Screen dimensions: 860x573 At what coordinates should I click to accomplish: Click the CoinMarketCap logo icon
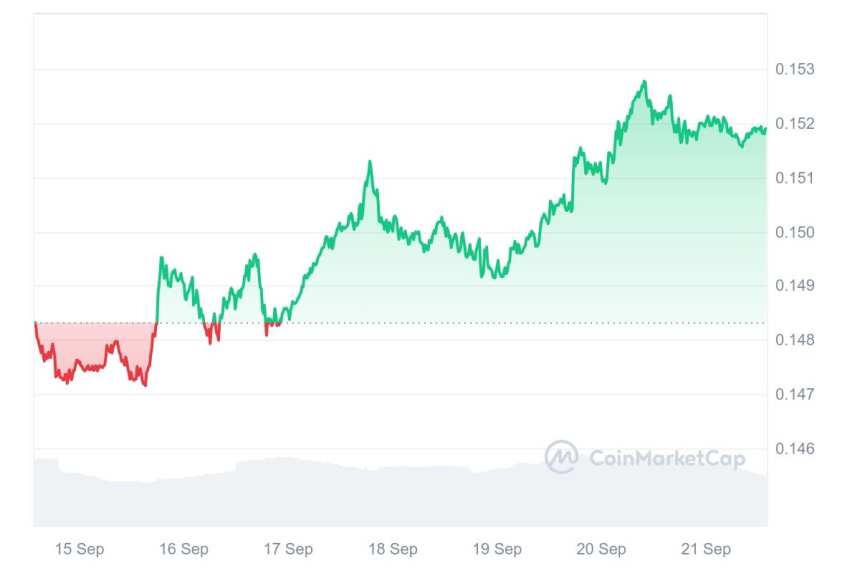[x=561, y=457]
